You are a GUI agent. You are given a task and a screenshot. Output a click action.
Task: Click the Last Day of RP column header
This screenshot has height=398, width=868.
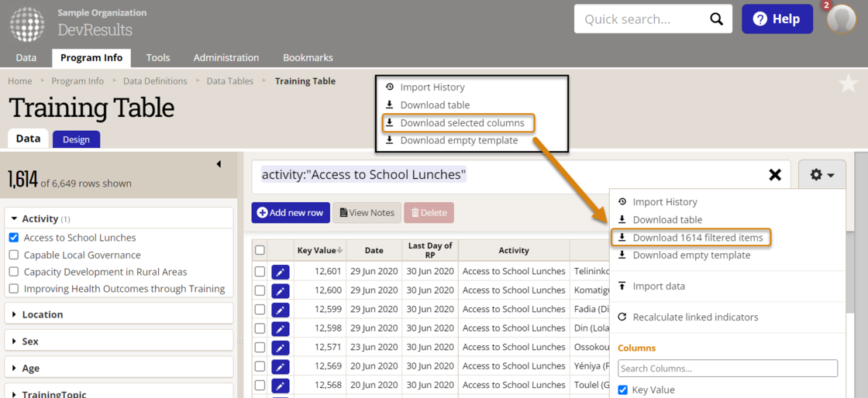[x=430, y=250]
